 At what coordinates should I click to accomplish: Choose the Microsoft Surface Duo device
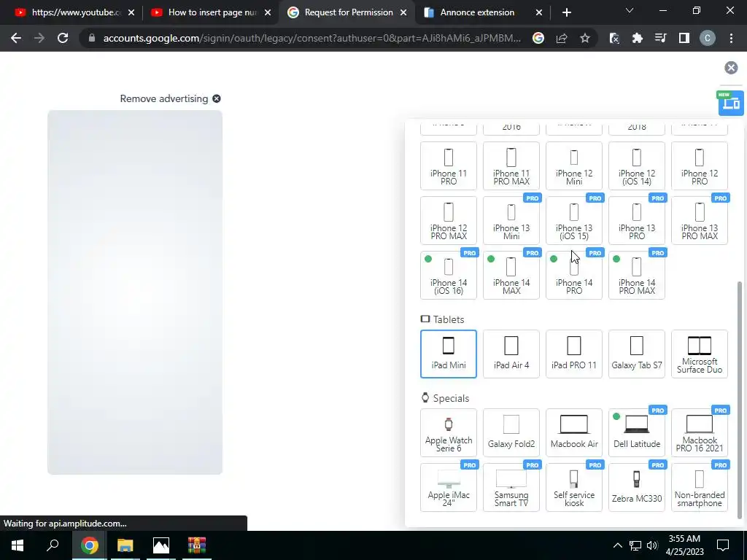tap(700, 354)
